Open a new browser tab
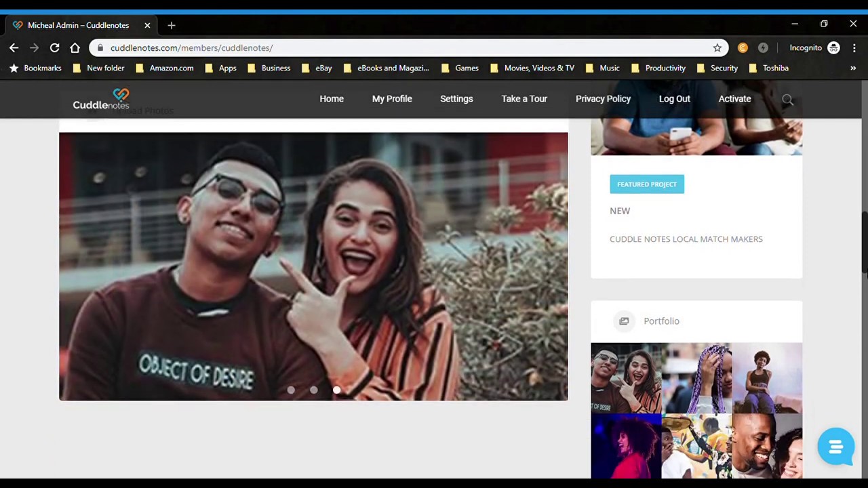868x488 pixels. 171,25
